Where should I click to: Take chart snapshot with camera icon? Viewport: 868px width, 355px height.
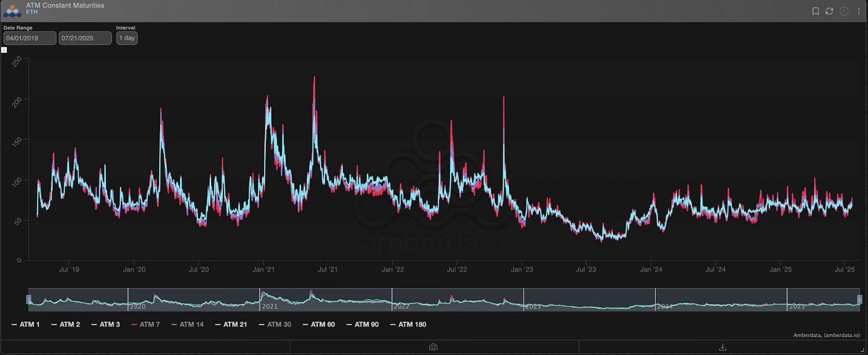tap(433, 347)
